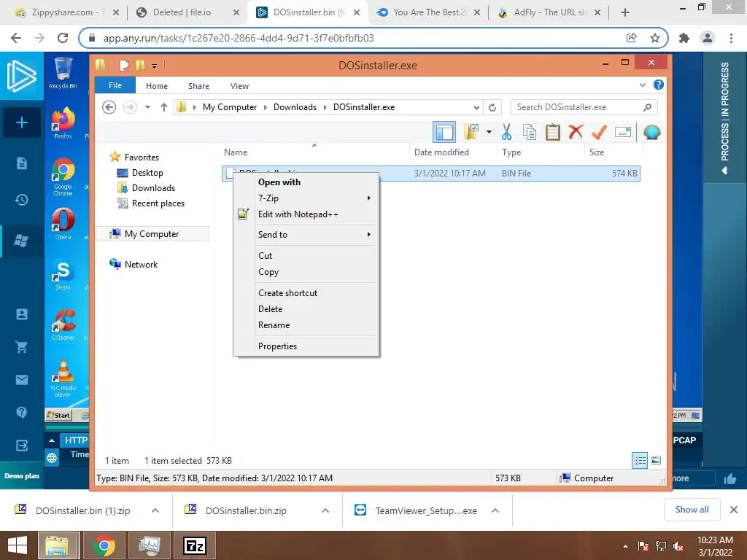Click the red X Delete toolbar icon
Image resolution: width=747 pixels, height=560 pixels.
click(x=576, y=131)
